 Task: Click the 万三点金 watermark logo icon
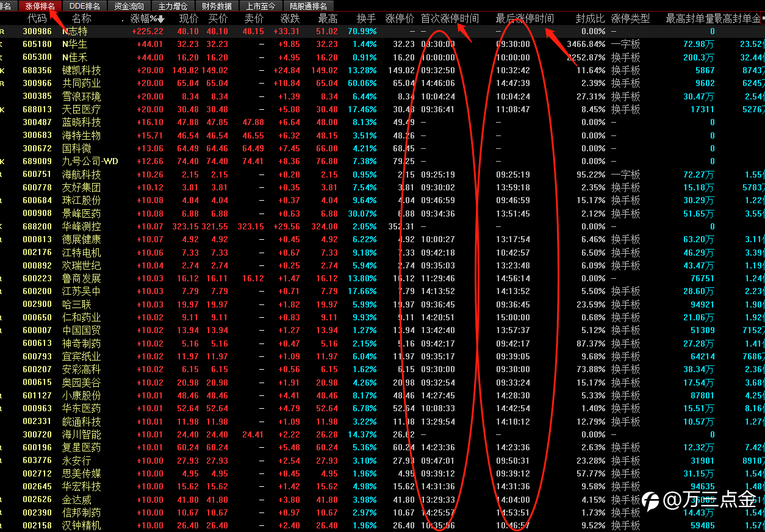(652, 501)
